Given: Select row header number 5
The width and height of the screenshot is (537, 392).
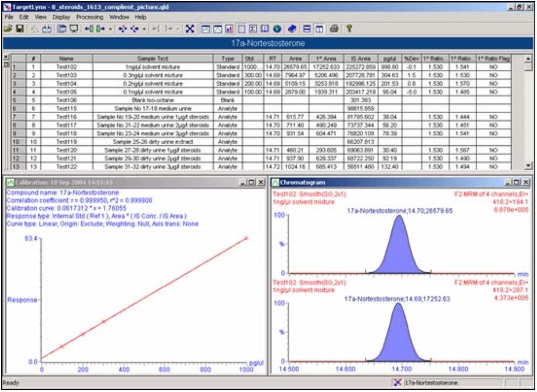Looking at the screenshot, I should click(18, 100).
